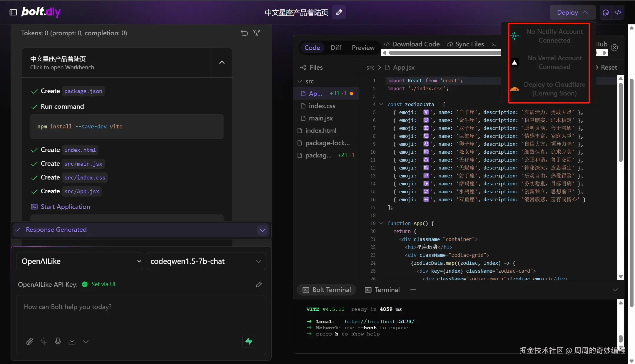
Task: Toggle the code workbench view icon
Action: (618, 12)
